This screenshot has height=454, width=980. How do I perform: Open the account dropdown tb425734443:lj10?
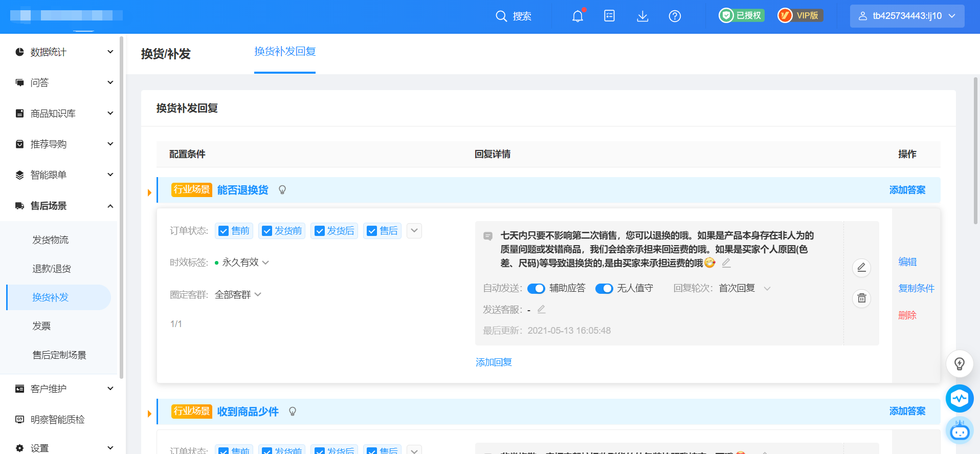point(907,16)
